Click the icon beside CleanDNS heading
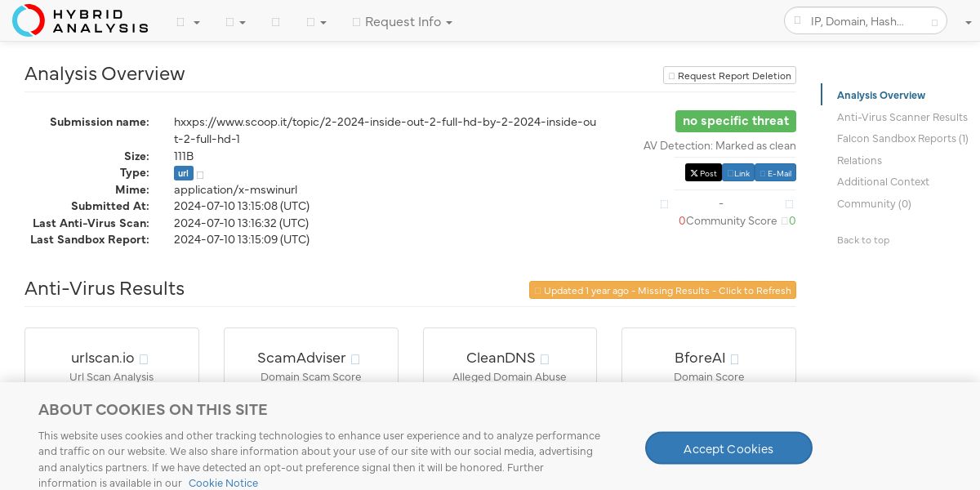Image resolution: width=980 pixels, height=490 pixels. [545, 359]
